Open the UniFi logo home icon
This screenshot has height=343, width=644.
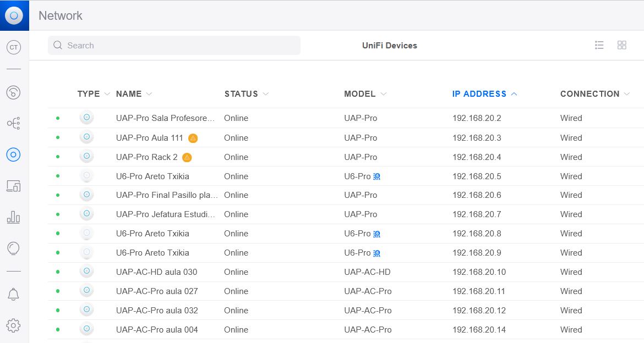(14, 15)
